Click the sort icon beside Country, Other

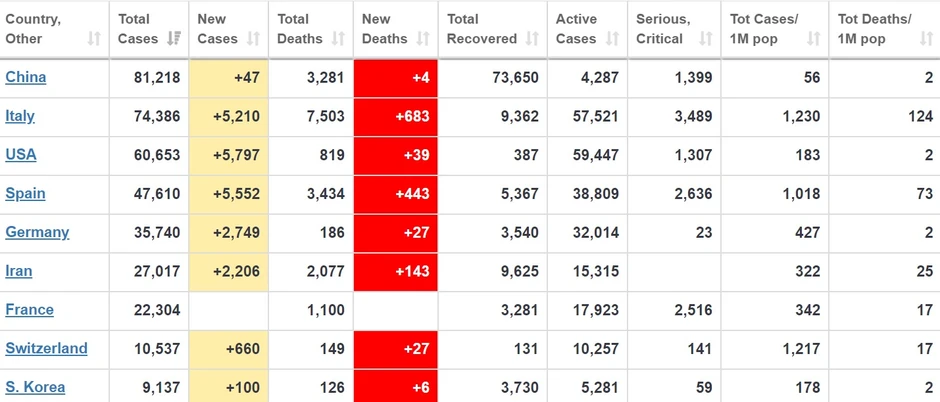pyautogui.click(x=94, y=39)
